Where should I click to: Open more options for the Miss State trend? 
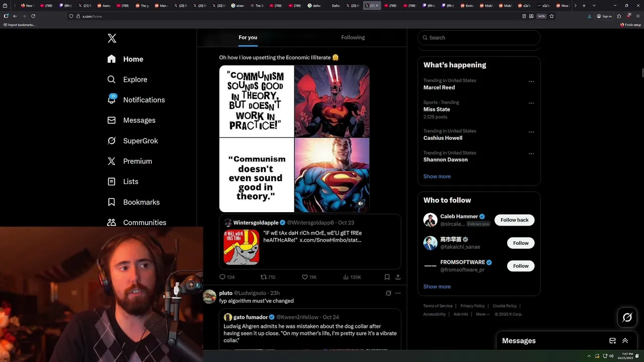click(x=531, y=103)
